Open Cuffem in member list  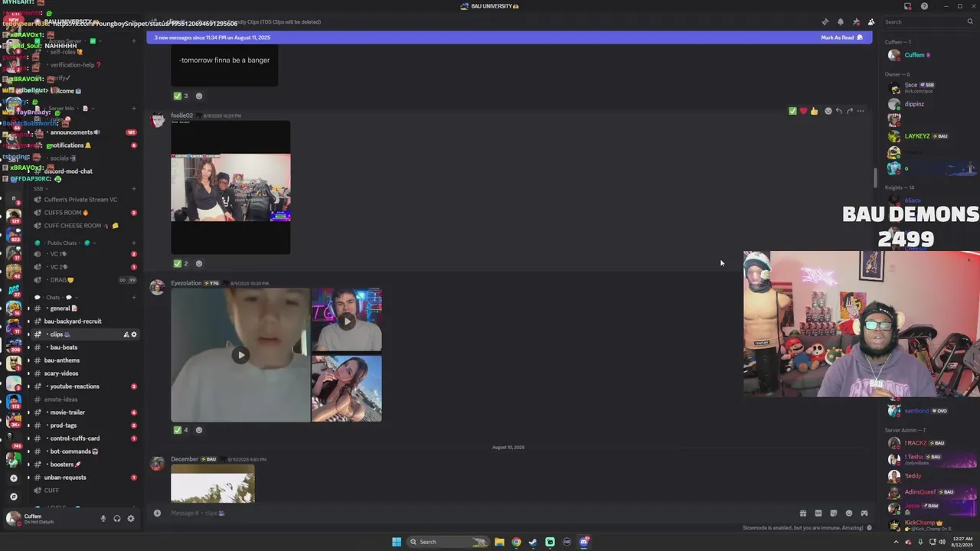coord(929,55)
